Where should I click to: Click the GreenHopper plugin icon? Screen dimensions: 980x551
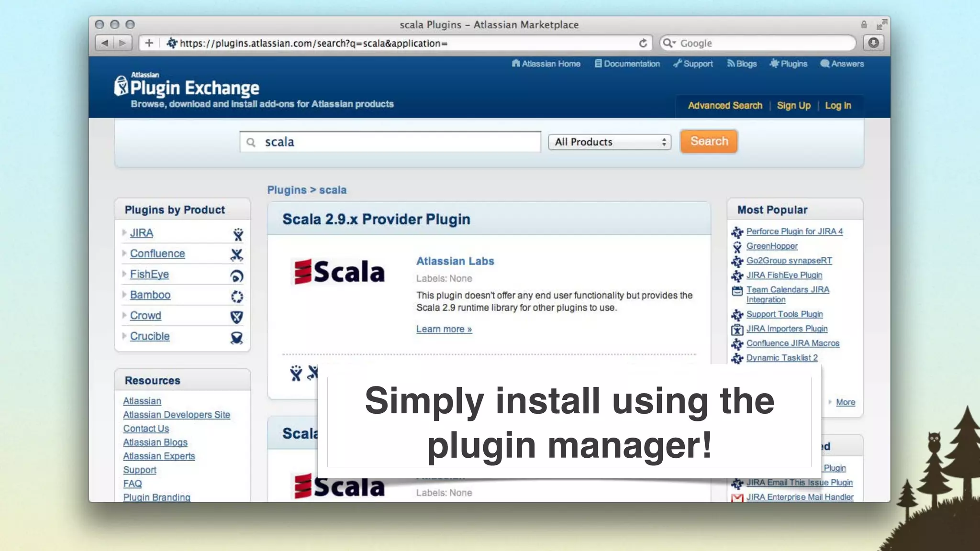[737, 247]
